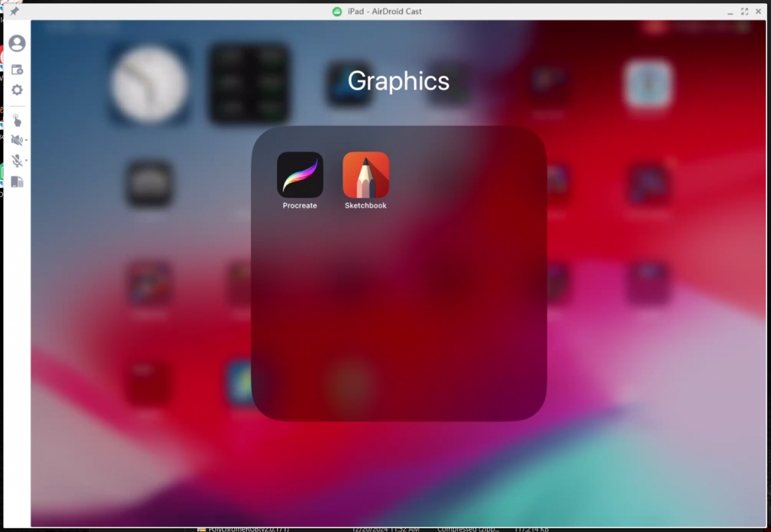Click the Procreate label text
The image size is (771, 532).
[x=300, y=205]
